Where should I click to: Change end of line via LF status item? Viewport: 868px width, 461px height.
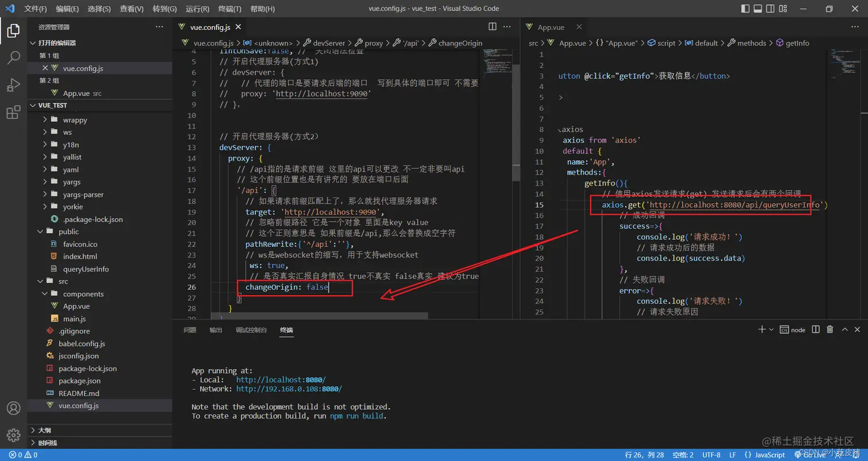[733, 455]
